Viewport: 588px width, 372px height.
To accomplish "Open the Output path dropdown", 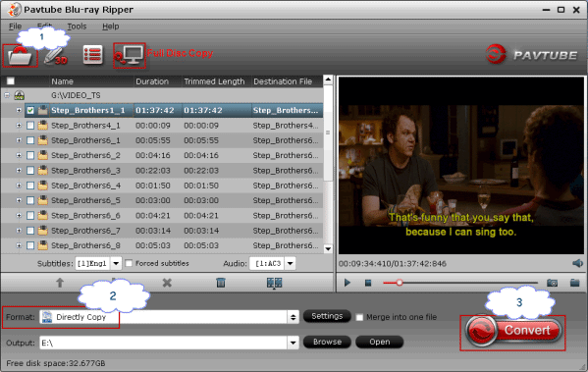I will pos(293,343).
